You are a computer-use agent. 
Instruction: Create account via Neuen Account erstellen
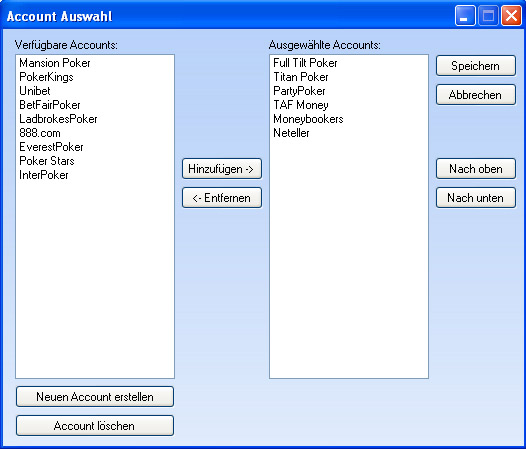click(x=95, y=397)
